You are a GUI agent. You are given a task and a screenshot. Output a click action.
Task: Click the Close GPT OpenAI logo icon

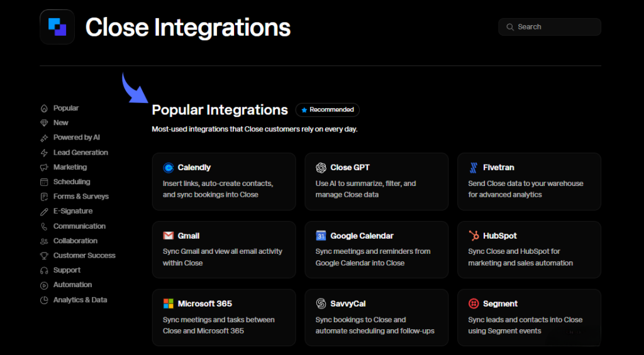click(x=321, y=168)
